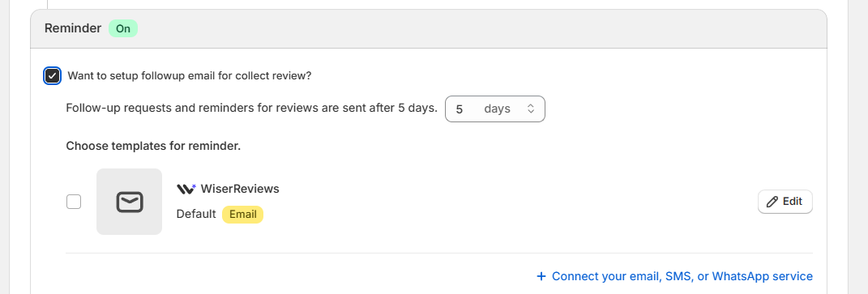The width and height of the screenshot is (868, 294).
Task: Open the Edit button for the WiserReviews template
Action: point(785,202)
